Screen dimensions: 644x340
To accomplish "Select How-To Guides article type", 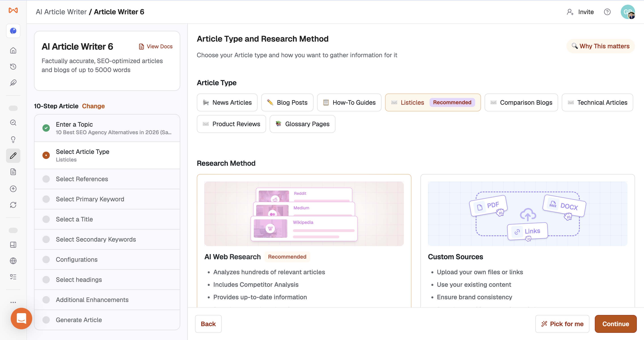I will click(349, 102).
